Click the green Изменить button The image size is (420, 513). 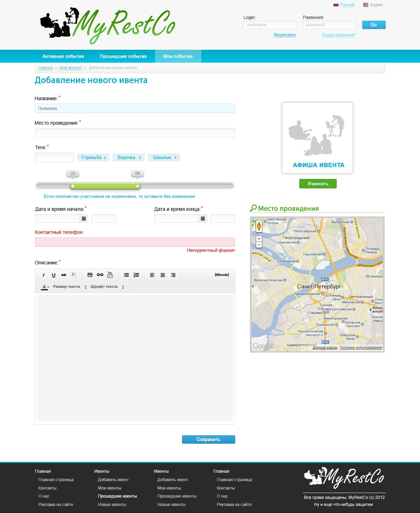[318, 184]
